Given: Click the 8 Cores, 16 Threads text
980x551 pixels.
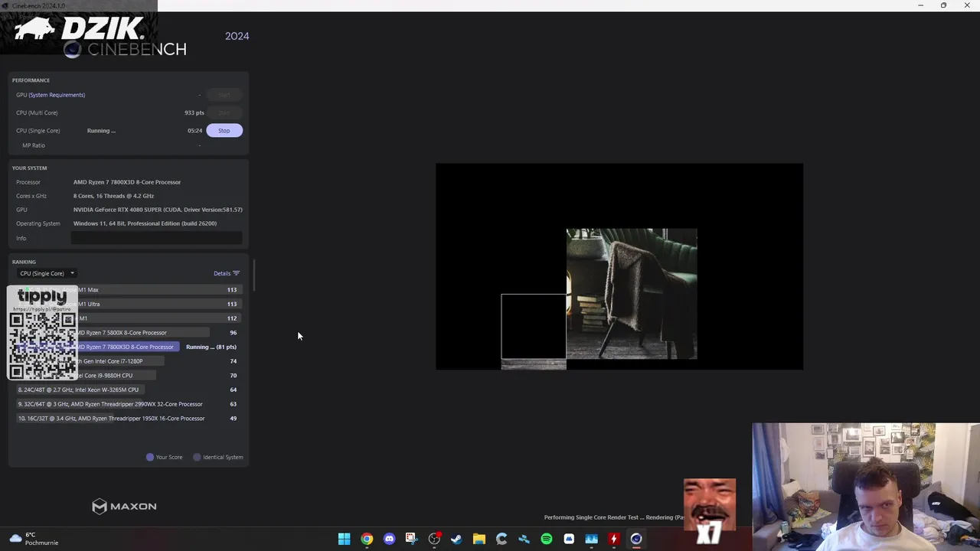Looking at the screenshot, I should 113,196.
